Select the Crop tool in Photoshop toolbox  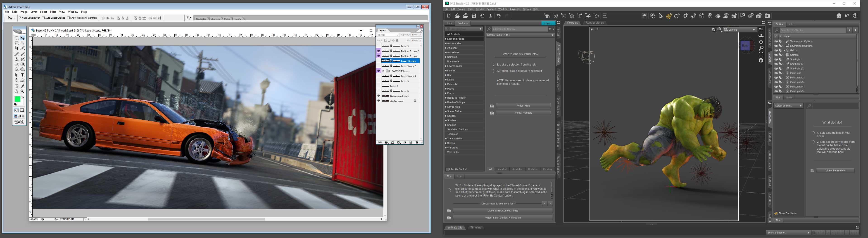tap(17, 48)
